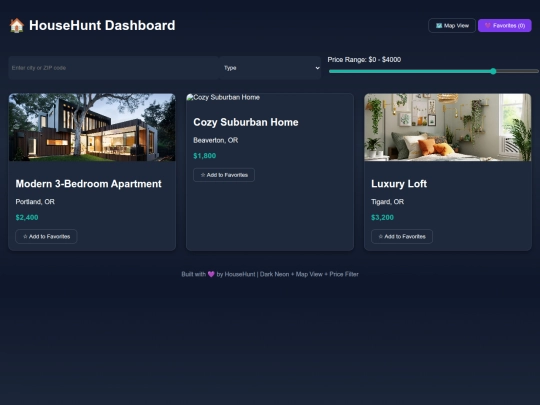
Task: Open the Favorites (0) list
Action: (x=505, y=25)
